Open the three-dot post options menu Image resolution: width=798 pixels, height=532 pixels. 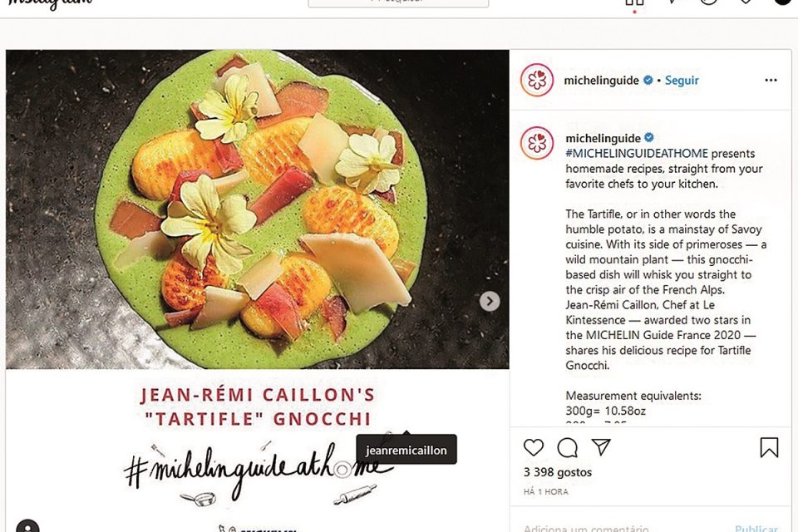pos(771,80)
